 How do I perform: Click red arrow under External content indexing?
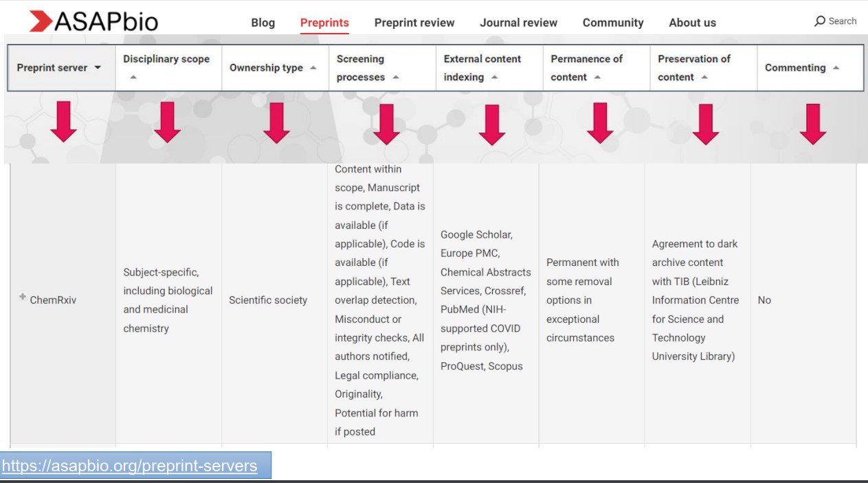coord(491,124)
